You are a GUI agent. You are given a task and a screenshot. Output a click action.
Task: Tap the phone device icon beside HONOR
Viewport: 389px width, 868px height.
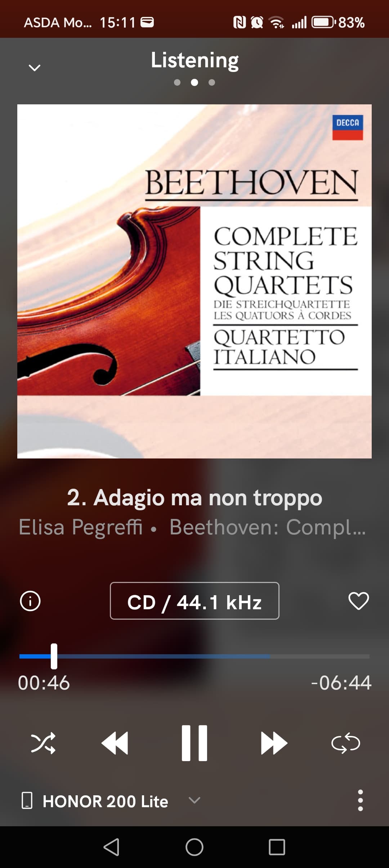27,801
